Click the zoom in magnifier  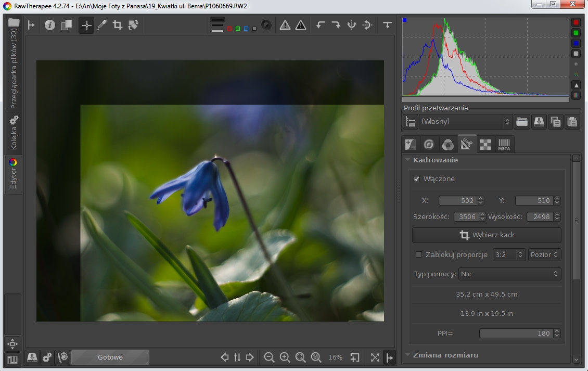(285, 357)
